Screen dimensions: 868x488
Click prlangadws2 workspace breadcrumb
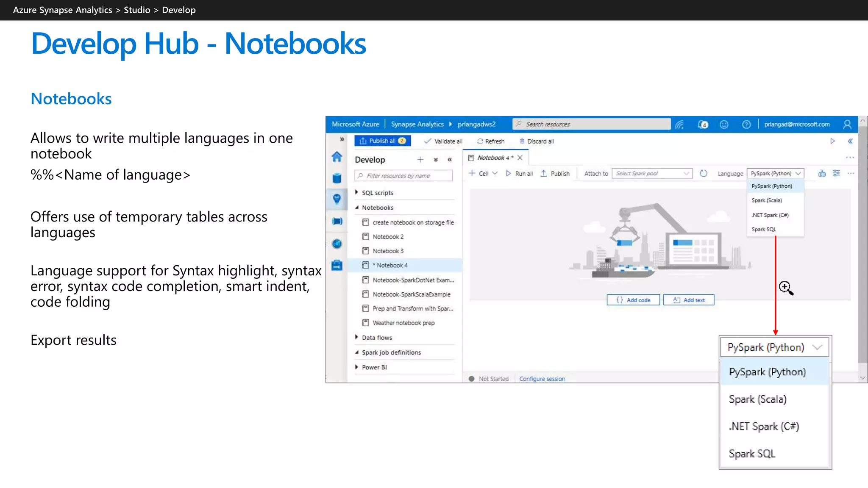point(476,124)
